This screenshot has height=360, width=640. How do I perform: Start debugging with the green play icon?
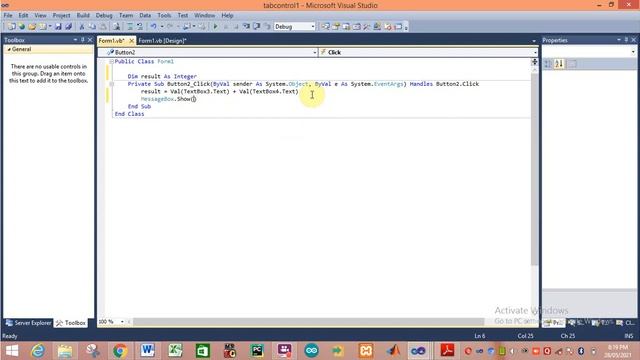215,27
